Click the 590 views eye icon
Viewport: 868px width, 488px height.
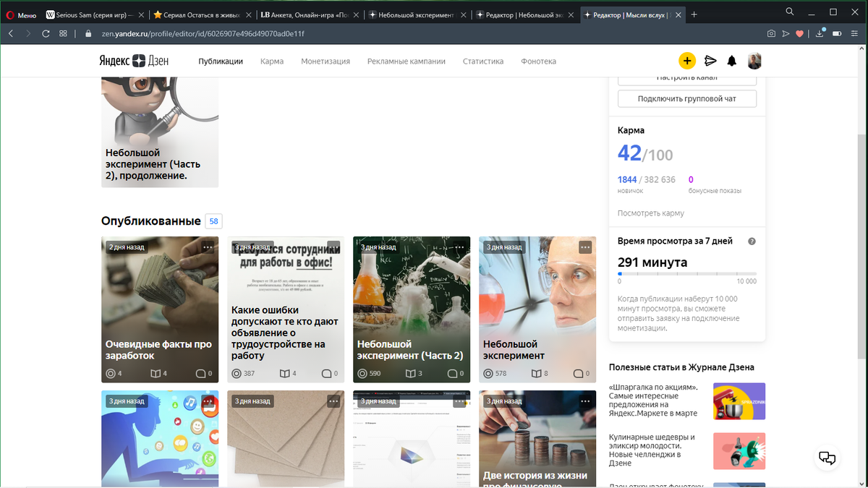tap(362, 374)
